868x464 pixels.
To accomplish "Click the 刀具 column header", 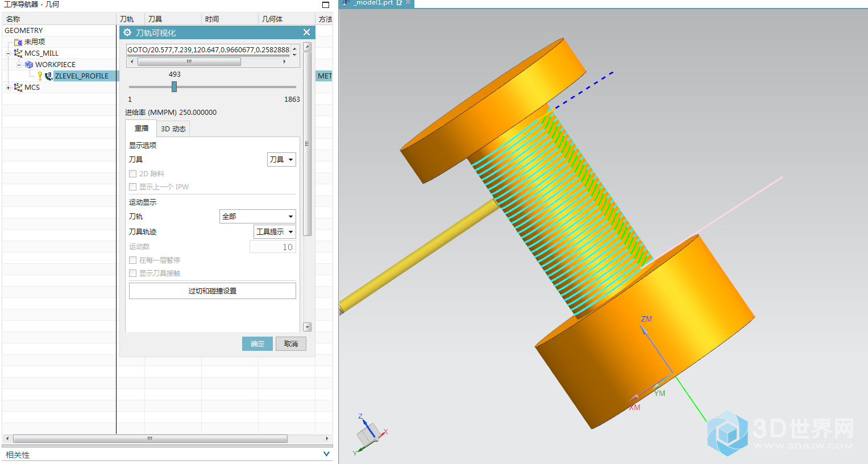I will [x=173, y=19].
